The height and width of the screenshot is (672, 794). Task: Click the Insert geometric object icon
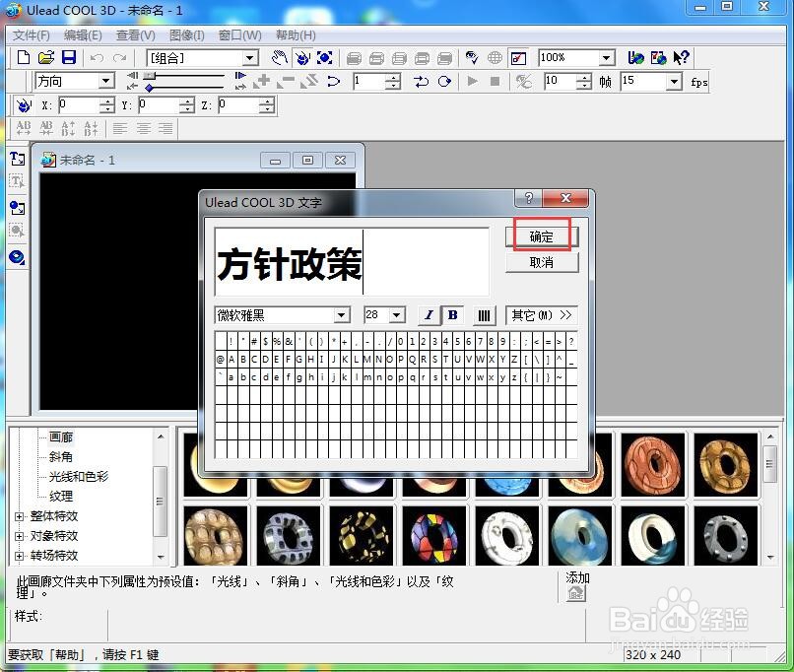17,257
